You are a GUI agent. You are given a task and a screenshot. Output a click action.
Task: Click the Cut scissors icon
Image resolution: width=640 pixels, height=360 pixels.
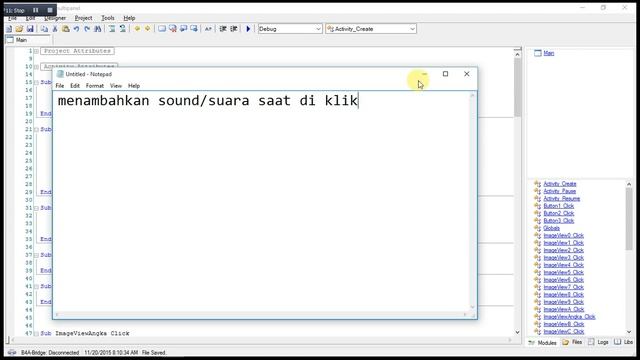tap(55, 29)
